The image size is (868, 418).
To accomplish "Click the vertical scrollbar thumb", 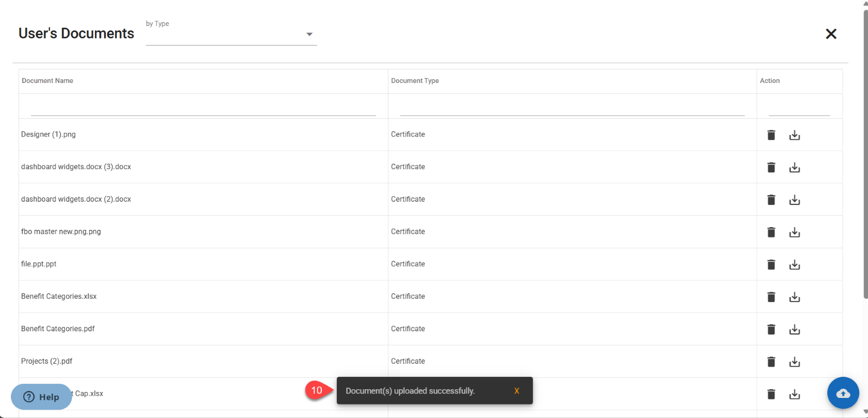I will [865, 152].
